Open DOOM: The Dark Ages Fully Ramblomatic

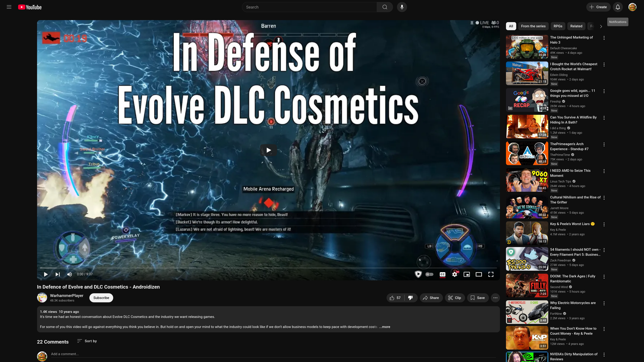click(573, 279)
